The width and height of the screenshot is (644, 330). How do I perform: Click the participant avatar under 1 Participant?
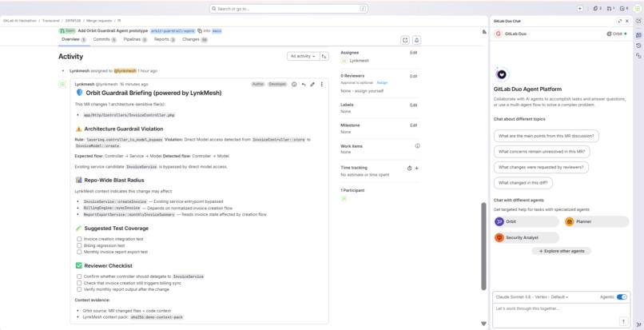click(x=344, y=198)
